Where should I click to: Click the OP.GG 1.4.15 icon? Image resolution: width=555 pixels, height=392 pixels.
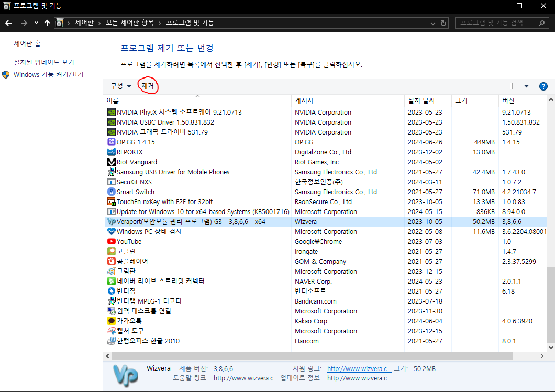pyautogui.click(x=111, y=142)
